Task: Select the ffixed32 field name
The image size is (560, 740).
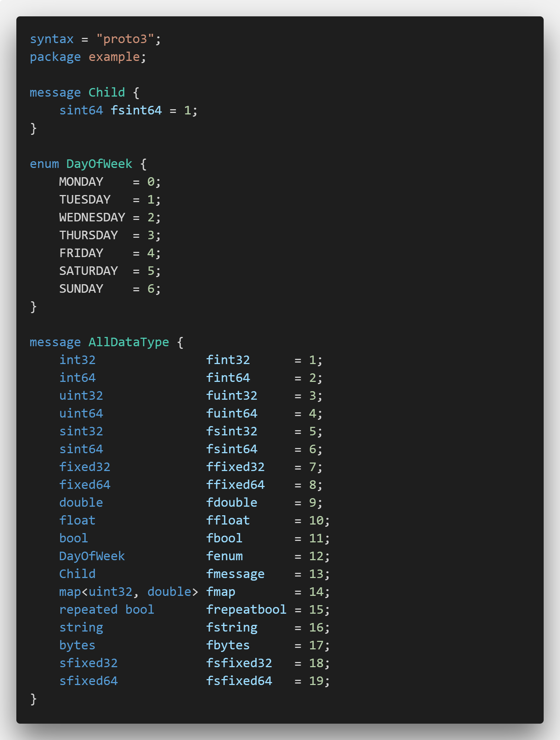Action: click(235, 467)
